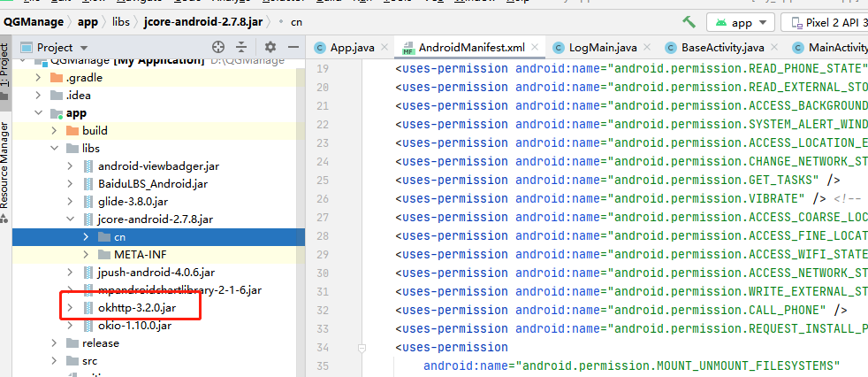
Task: Expand the build folder
Action: (x=54, y=131)
